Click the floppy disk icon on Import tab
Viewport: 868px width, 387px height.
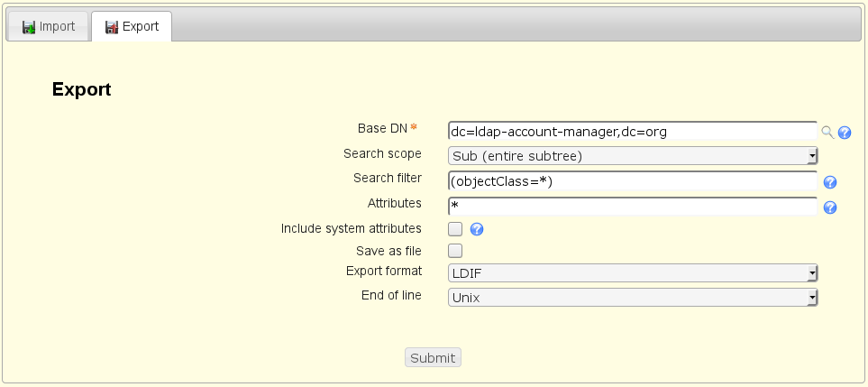point(29,27)
